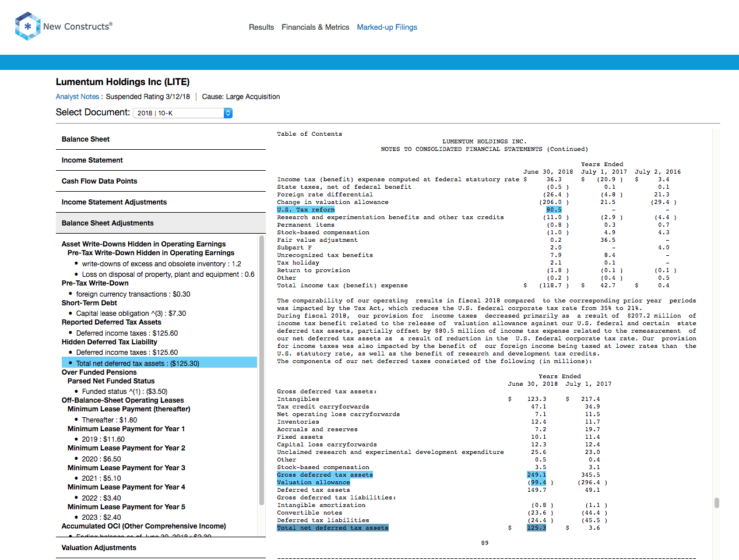Select 2021 : $5.10 lease payment
739x560 pixels.
tap(101, 478)
